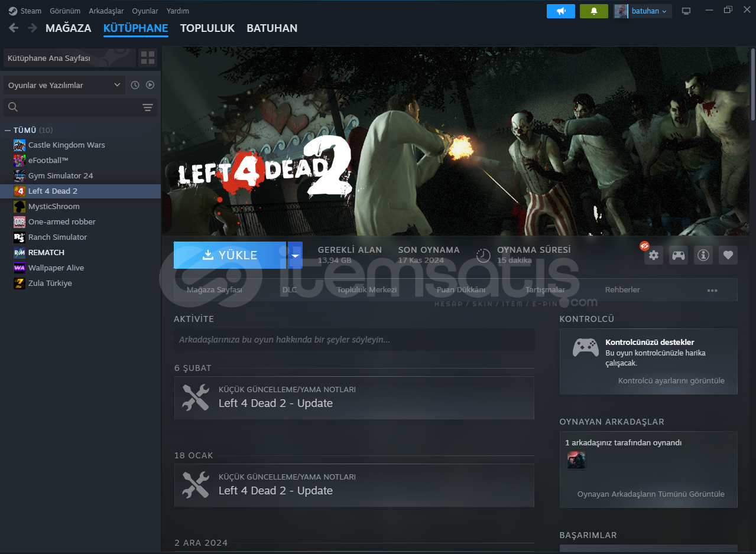
Task: Click Kontrolcü ayarlarını görüntüle
Action: 671,381
